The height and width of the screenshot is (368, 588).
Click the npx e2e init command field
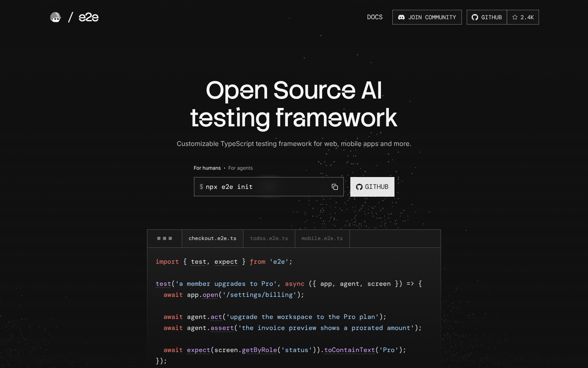(x=269, y=187)
